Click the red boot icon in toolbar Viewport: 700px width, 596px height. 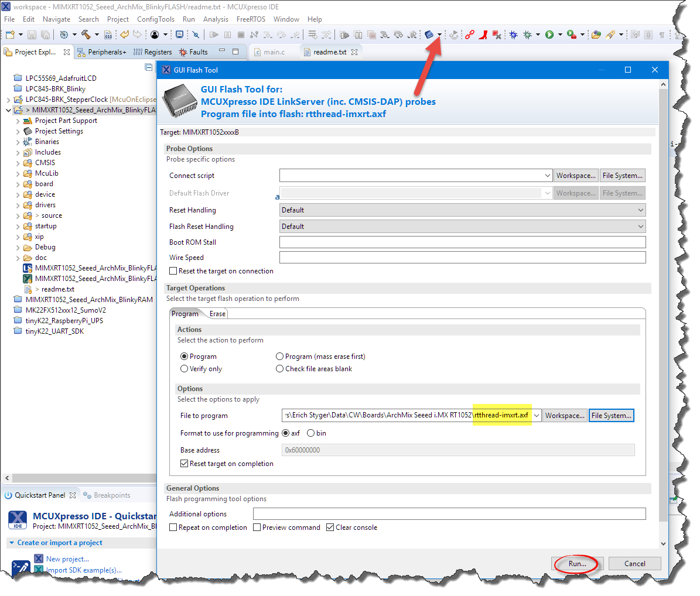coord(483,35)
